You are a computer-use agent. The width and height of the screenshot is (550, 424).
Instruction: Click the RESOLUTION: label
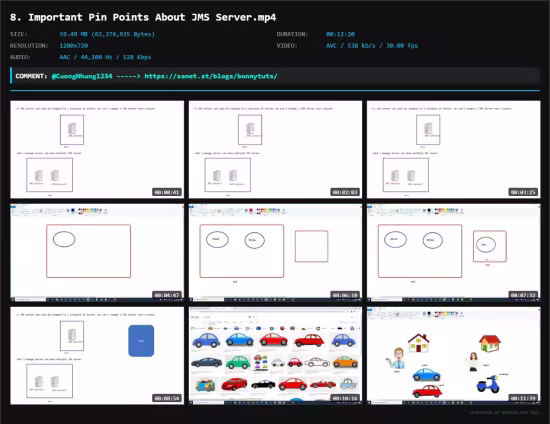29,46
